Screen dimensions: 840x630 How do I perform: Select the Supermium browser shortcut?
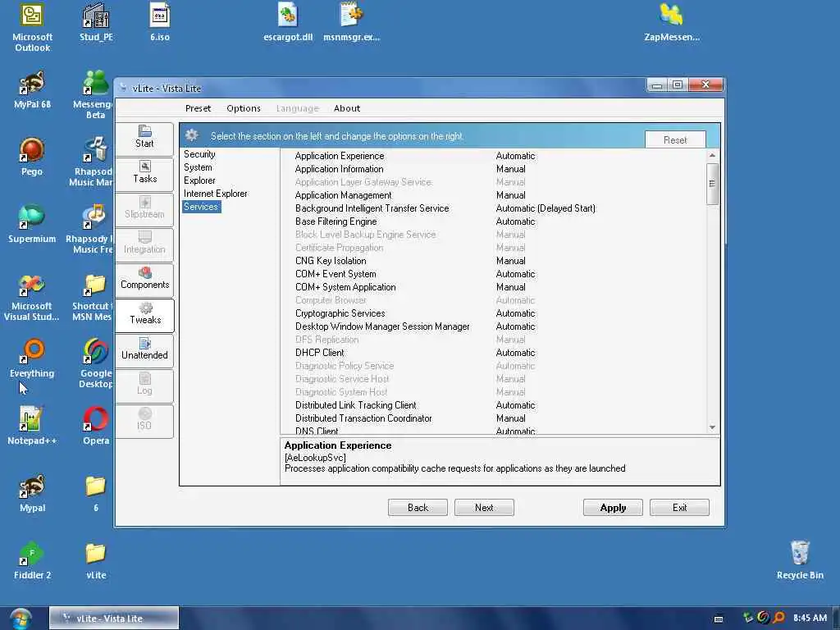(32, 225)
